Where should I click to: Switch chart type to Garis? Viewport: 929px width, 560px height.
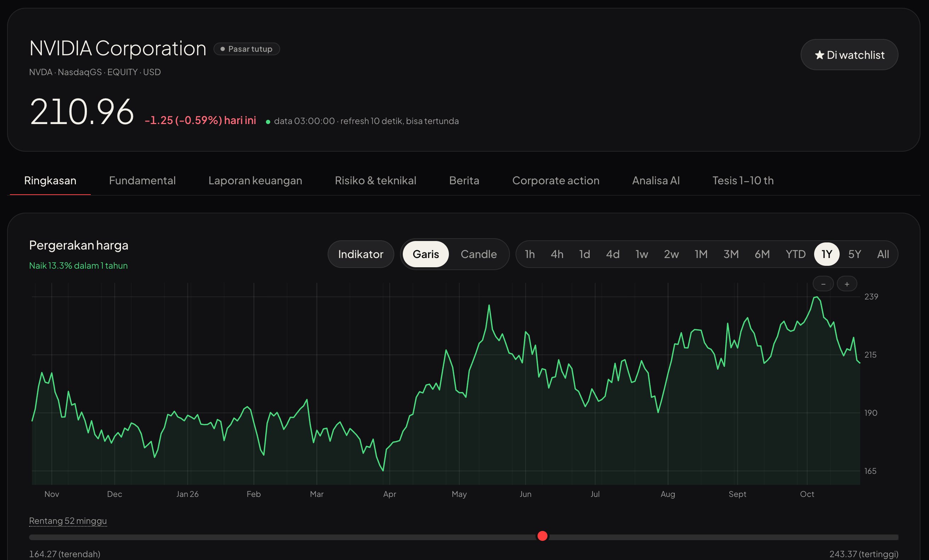(x=425, y=254)
